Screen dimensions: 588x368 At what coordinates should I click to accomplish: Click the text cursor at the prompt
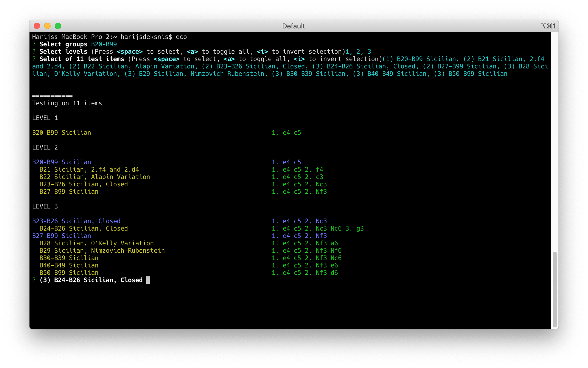[x=148, y=280]
